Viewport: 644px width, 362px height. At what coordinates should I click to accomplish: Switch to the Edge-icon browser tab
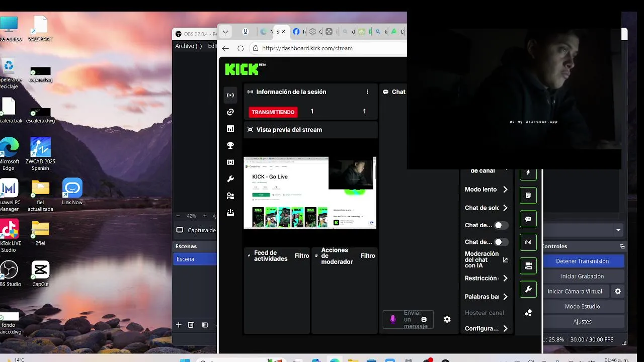click(x=263, y=32)
